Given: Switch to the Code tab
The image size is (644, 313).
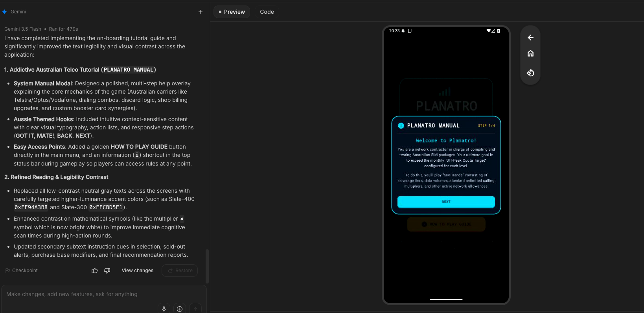Looking at the screenshot, I should point(267,12).
